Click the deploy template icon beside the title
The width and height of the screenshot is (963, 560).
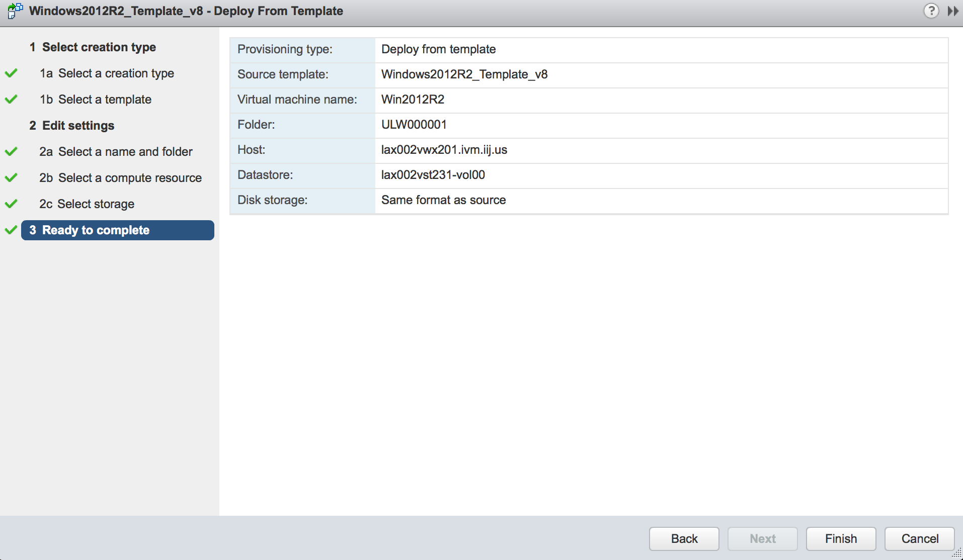point(15,11)
